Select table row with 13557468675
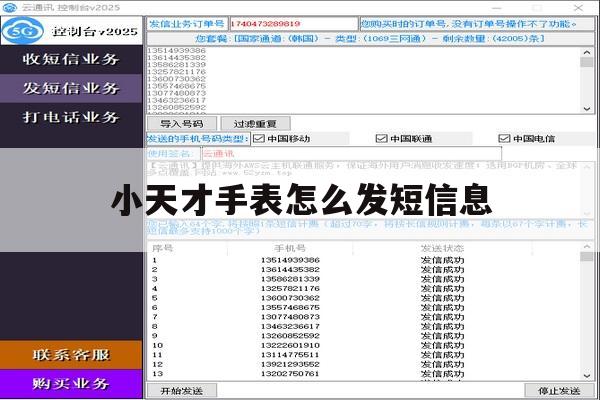Viewport: 600px width, 400px height. [x=364, y=307]
